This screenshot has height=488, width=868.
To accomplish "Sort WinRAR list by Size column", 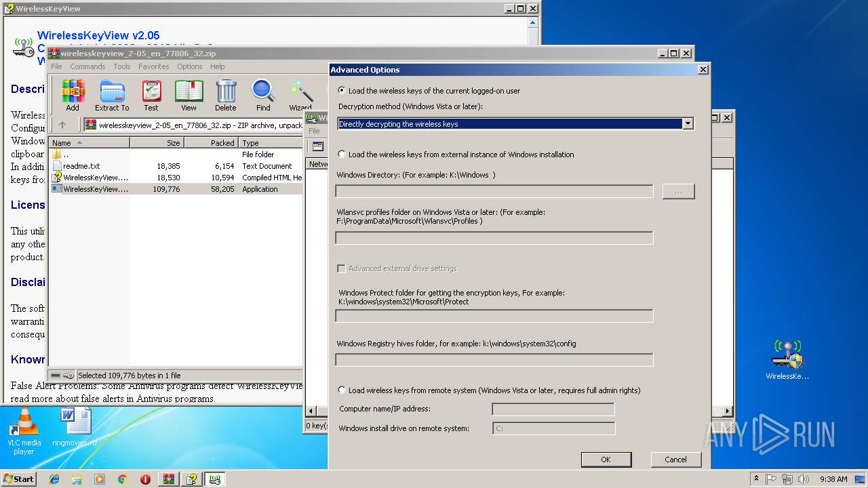I will click(157, 143).
